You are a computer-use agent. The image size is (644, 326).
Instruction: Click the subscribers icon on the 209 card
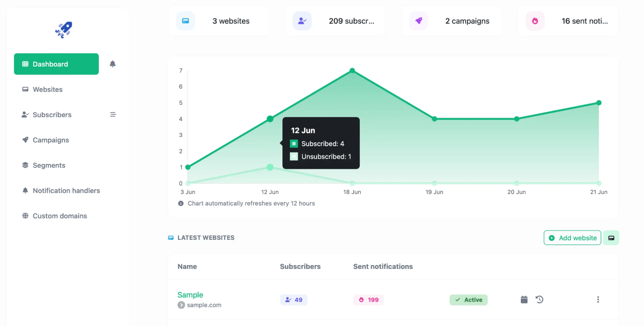[x=302, y=21]
